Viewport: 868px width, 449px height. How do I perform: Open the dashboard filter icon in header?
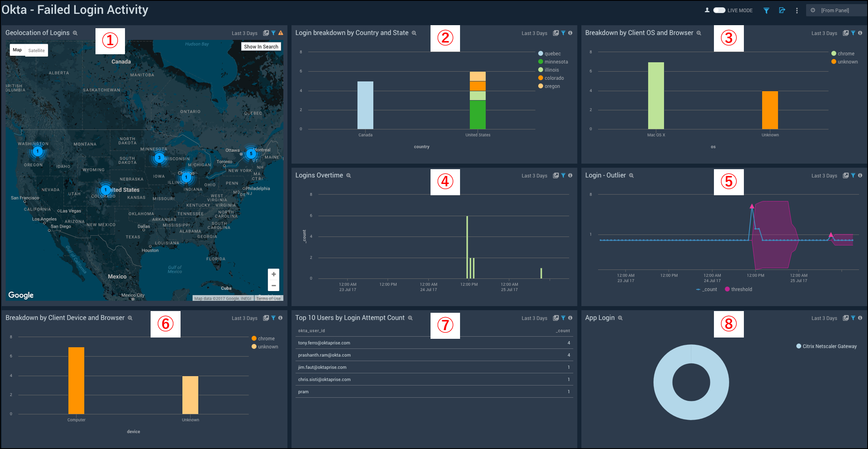pos(766,10)
